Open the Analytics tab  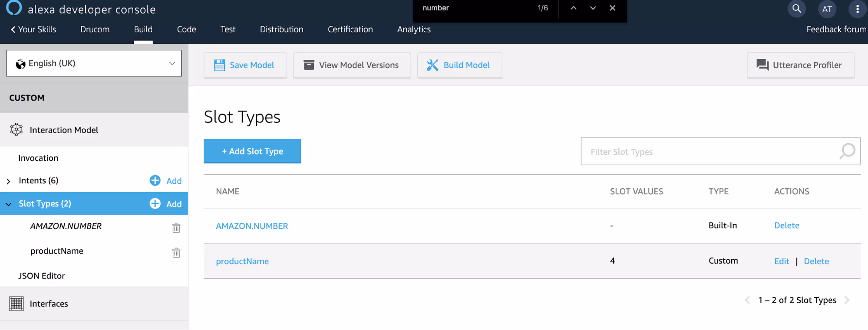(x=414, y=29)
